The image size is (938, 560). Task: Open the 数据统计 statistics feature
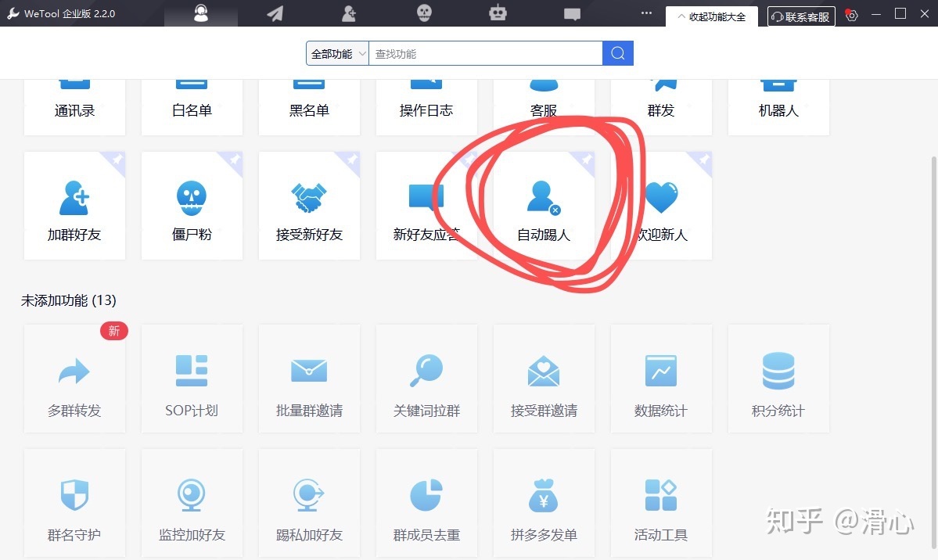[x=661, y=379]
